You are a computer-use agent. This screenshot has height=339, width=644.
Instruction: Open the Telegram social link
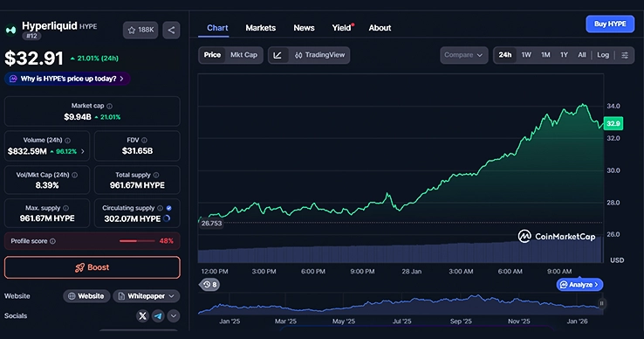158,316
